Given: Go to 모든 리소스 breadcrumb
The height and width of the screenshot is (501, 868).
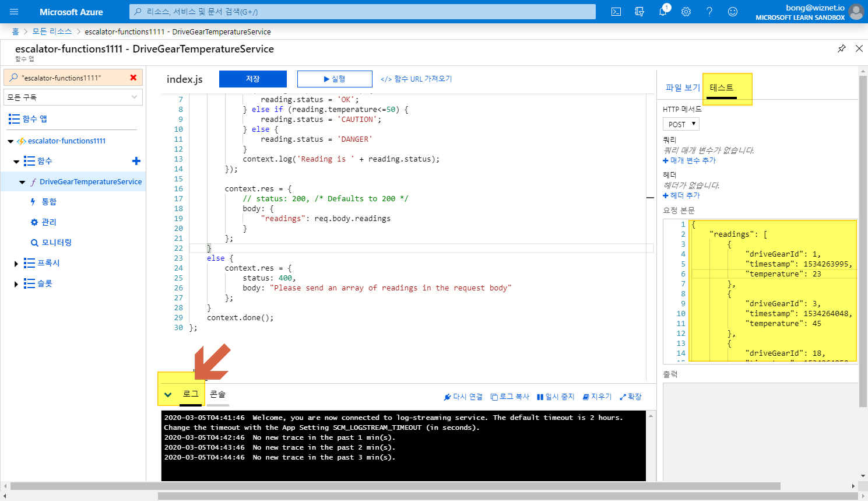Looking at the screenshot, I should tap(52, 31).
